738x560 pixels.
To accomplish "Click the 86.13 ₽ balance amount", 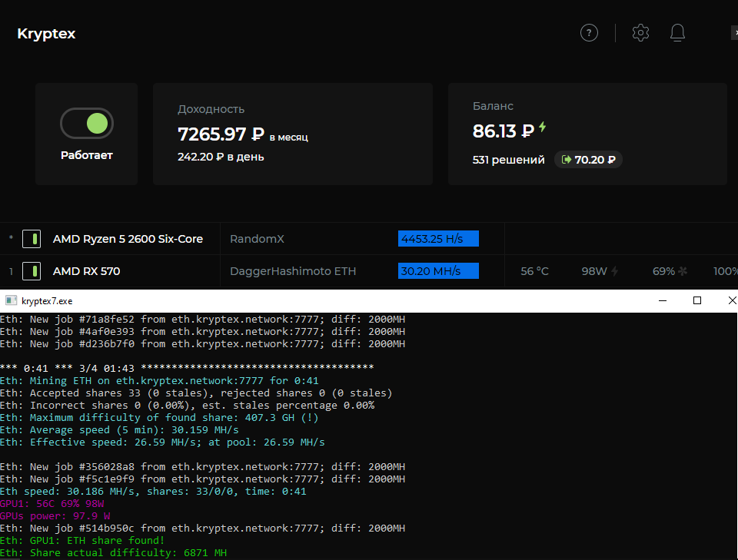I will point(503,131).
